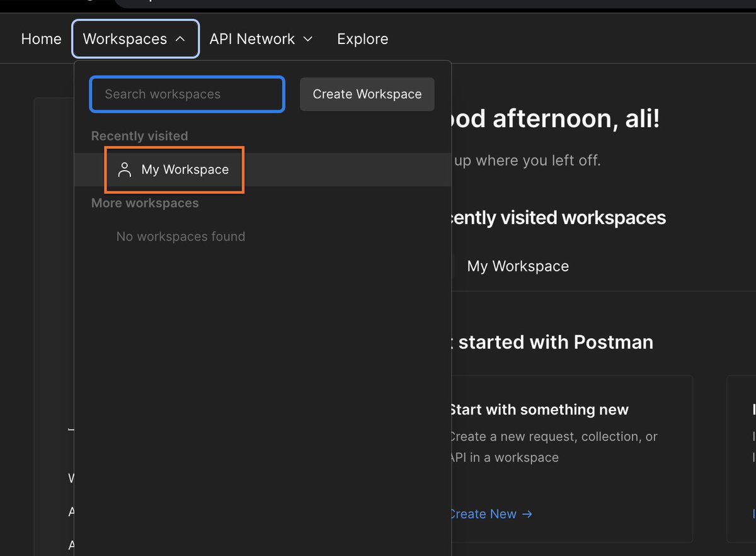Viewport: 756px width, 556px height.
Task: Click the Workspaces chevron arrow
Action: point(180,39)
